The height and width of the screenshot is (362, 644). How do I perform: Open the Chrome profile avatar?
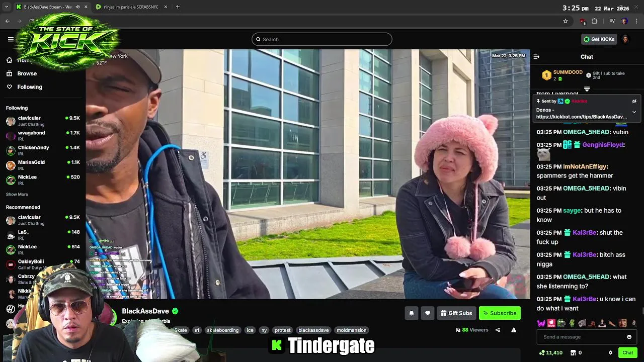tap(624, 21)
